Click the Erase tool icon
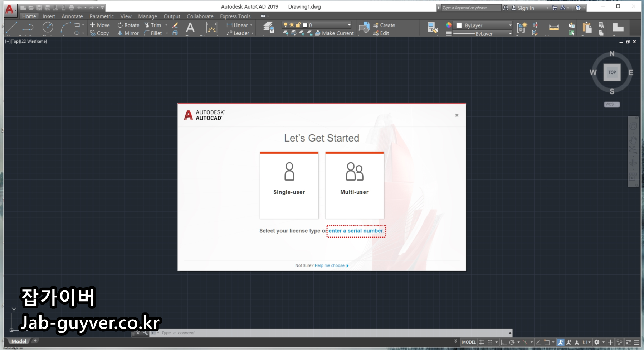This screenshot has width=644, height=350. coord(175,25)
